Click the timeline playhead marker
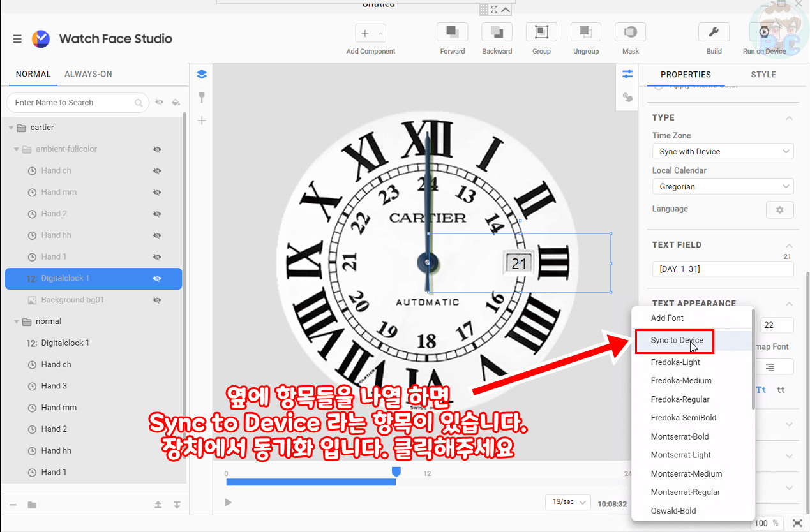 [396, 472]
